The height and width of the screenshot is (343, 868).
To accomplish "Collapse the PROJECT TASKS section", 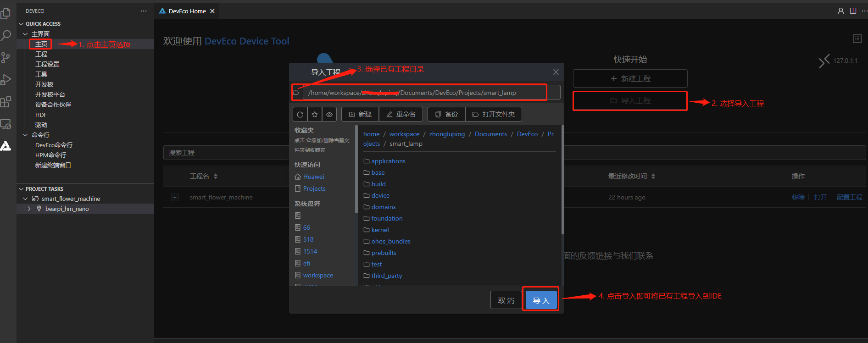I will (x=21, y=189).
